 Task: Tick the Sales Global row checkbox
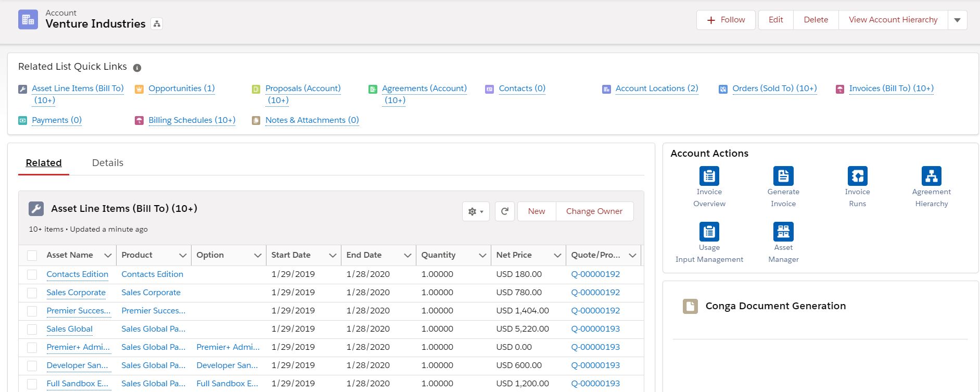[x=32, y=329]
